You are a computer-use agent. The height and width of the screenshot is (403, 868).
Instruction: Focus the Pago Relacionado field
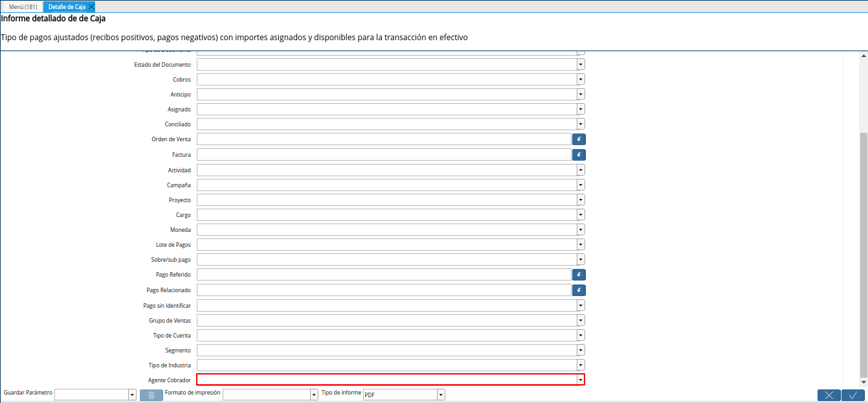tap(384, 290)
